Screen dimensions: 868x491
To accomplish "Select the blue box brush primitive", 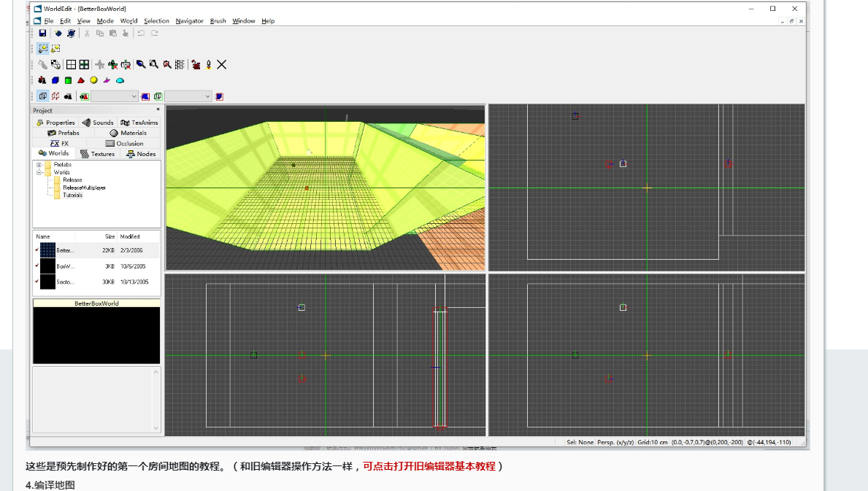I will point(55,80).
